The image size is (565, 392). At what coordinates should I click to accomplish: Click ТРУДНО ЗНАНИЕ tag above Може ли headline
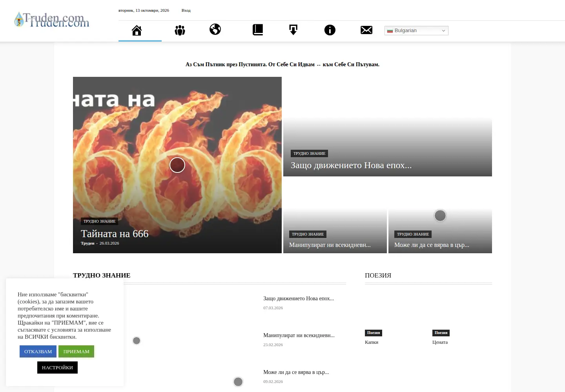point(413,234)
